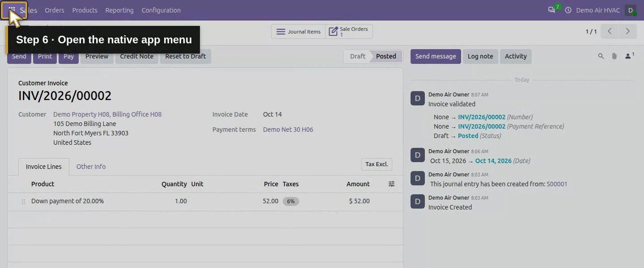Click quantity 1.00 cell
Image resolution: width=644 pixels, height=268 pixels.
(181, 201)
